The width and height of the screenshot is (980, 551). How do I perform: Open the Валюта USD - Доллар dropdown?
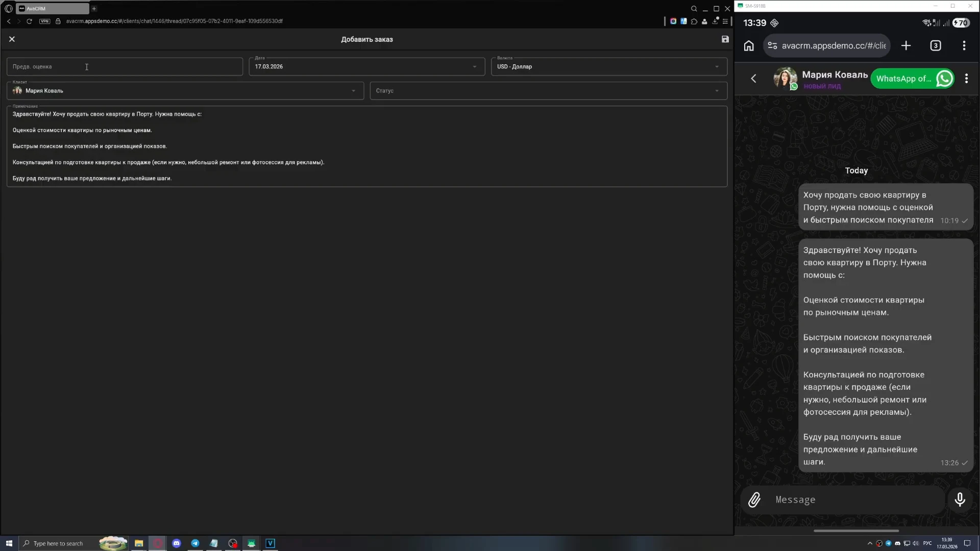[x=608, y=67]
